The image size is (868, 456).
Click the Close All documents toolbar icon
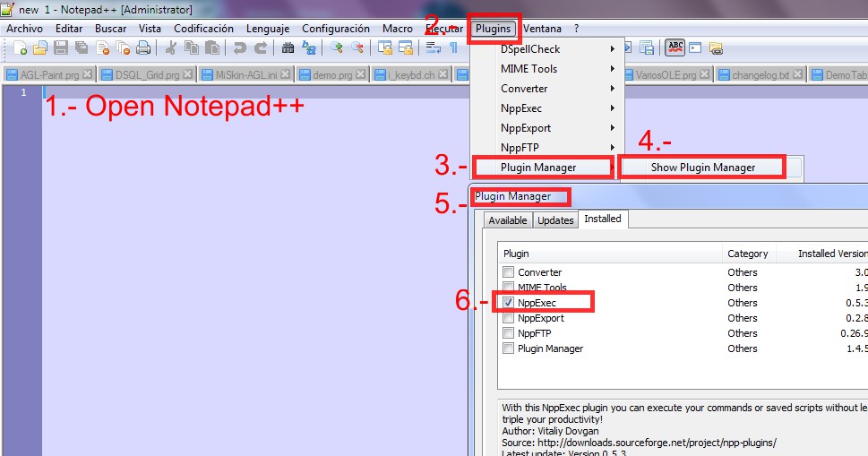click(123, 48)
